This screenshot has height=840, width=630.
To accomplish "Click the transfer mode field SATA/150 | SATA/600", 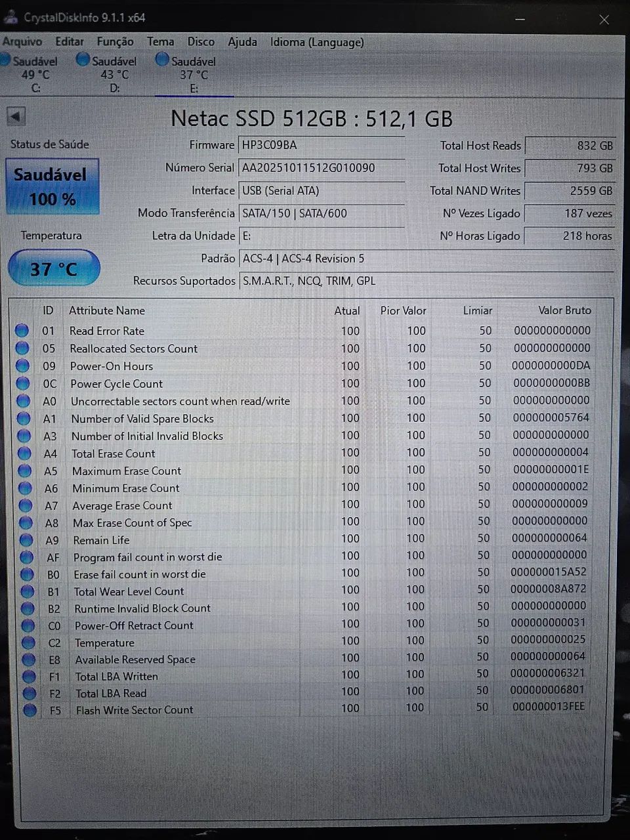I will tap(322, 213).
